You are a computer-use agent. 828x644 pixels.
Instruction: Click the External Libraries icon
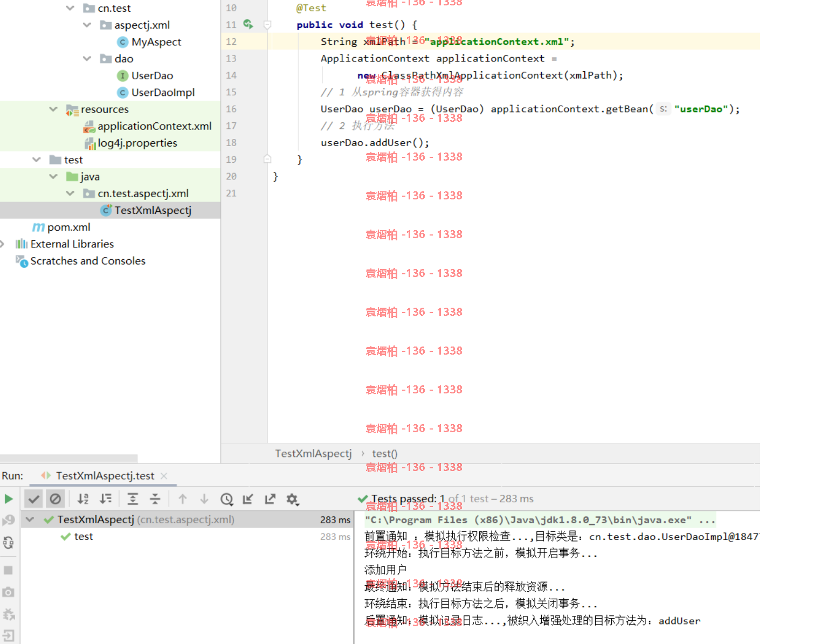pyautogui.click(x=22, y=244)
